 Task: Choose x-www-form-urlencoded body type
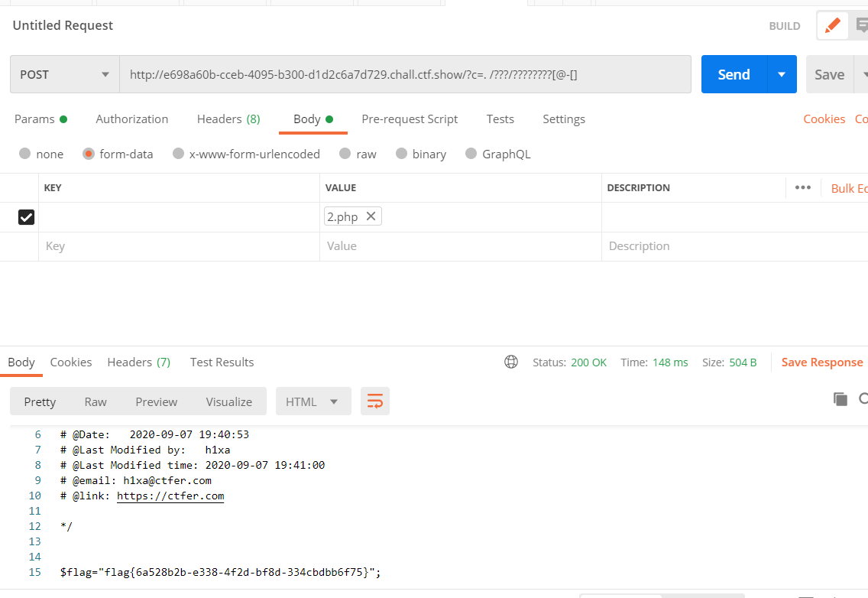pyautogui.click(x=178, y=154)
